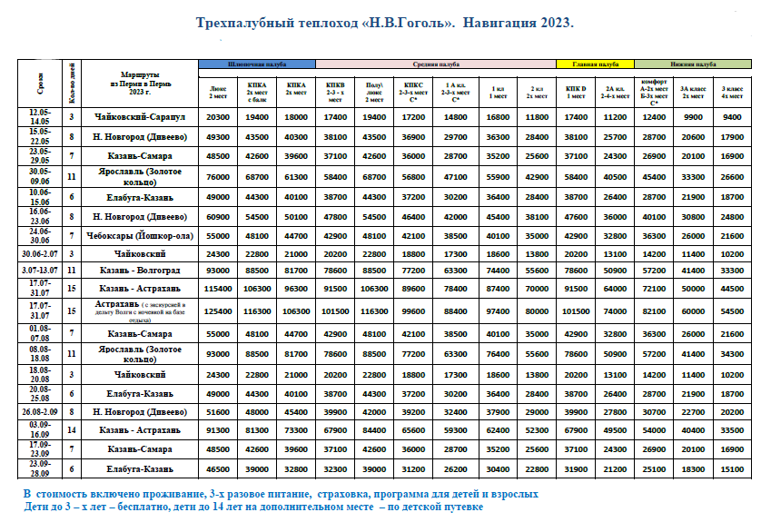Image resolution: width=771 pixels, height=532 pixels.
Task: Click the '1 кл 1 мест' column header
Action: [x=498, y=93]
